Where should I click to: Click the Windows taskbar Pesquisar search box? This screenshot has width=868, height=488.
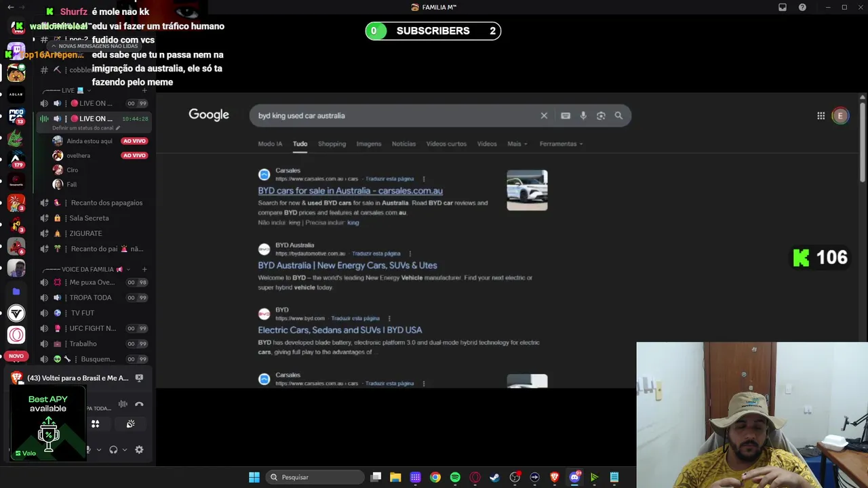pyautogui.click(x=315, y=477)
